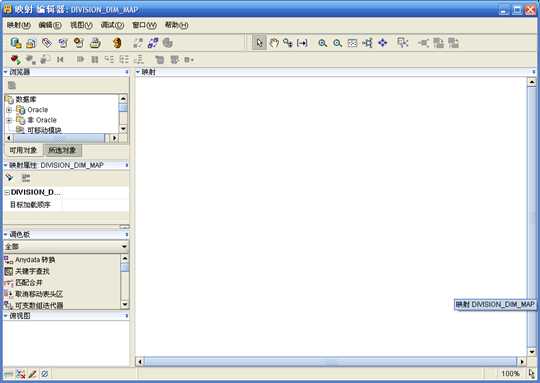Click the browser tree horizontal scroll-right arrow

point(114,138)
